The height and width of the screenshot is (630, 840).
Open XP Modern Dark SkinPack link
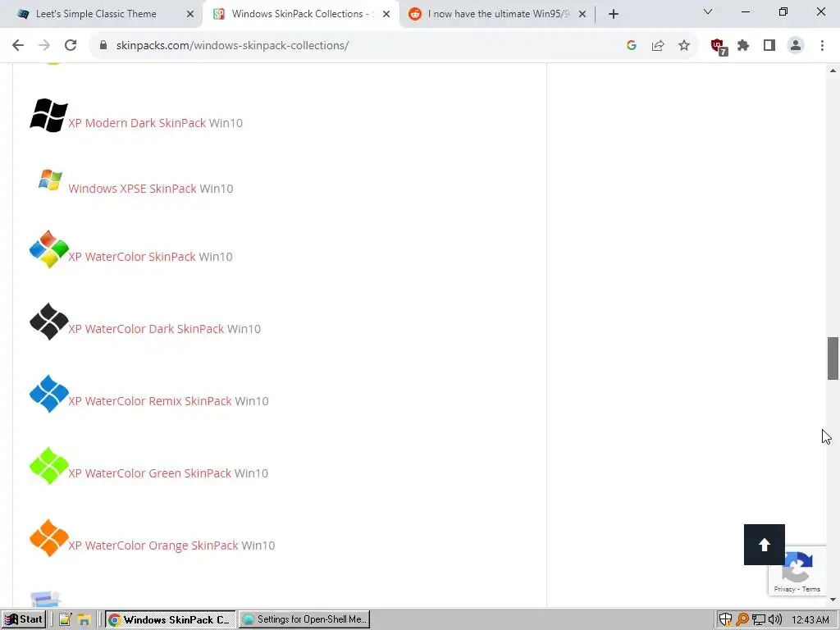click(x=137, y=123)
